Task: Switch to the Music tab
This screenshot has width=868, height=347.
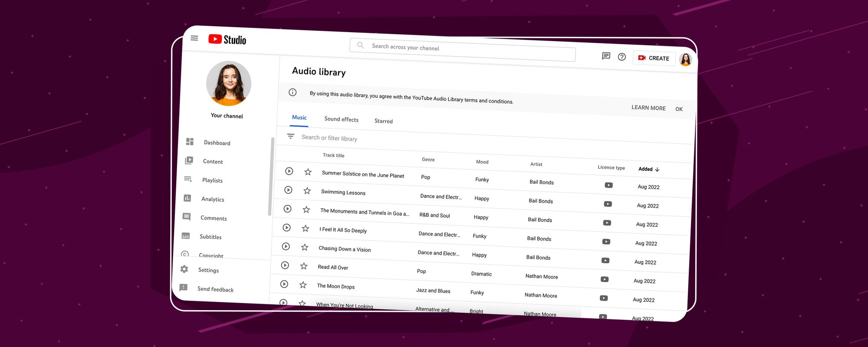Action: (299, 118)
